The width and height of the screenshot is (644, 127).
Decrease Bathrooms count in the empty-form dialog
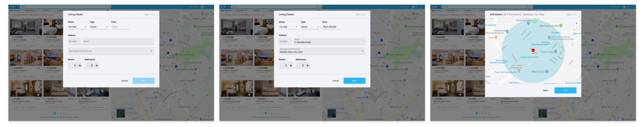coord(87,66)
